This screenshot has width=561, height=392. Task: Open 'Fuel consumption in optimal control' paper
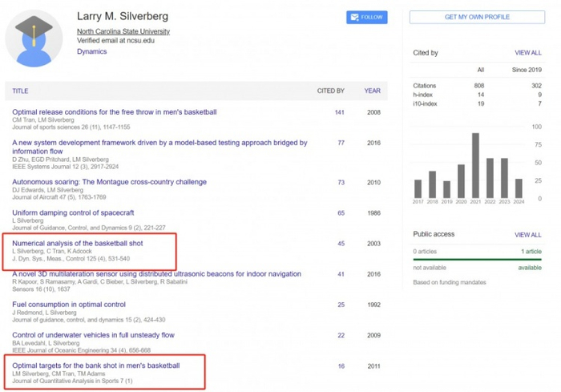click(69, 305)
